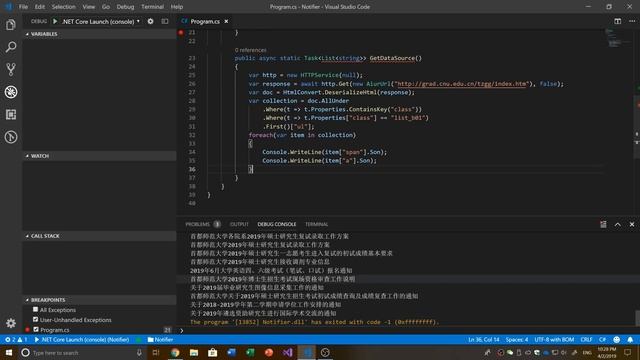640x360 pixels.
Task: Collapse the BREAKPOINTS section
Action: (99, 300)
